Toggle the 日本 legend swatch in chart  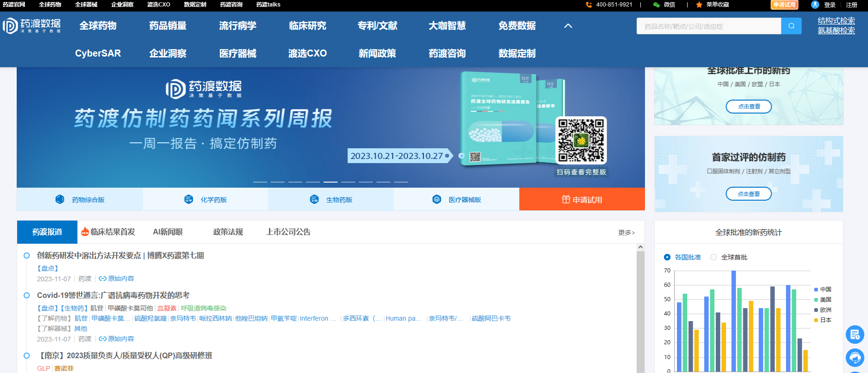(816, 320)
